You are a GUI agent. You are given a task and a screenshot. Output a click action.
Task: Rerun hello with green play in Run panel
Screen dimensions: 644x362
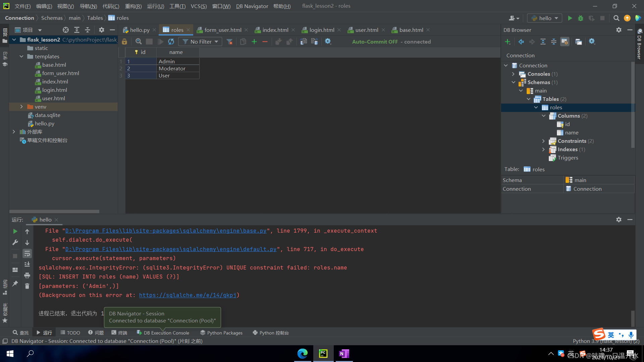15,231
